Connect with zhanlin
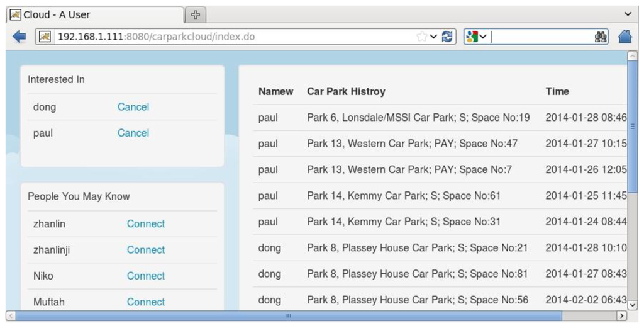 (146, 223)
